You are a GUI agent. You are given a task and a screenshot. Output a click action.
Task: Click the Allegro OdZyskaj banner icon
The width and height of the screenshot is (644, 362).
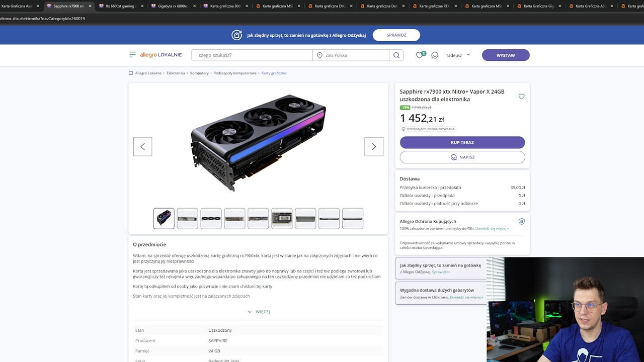pyautogui.click(x=236, y=35)
